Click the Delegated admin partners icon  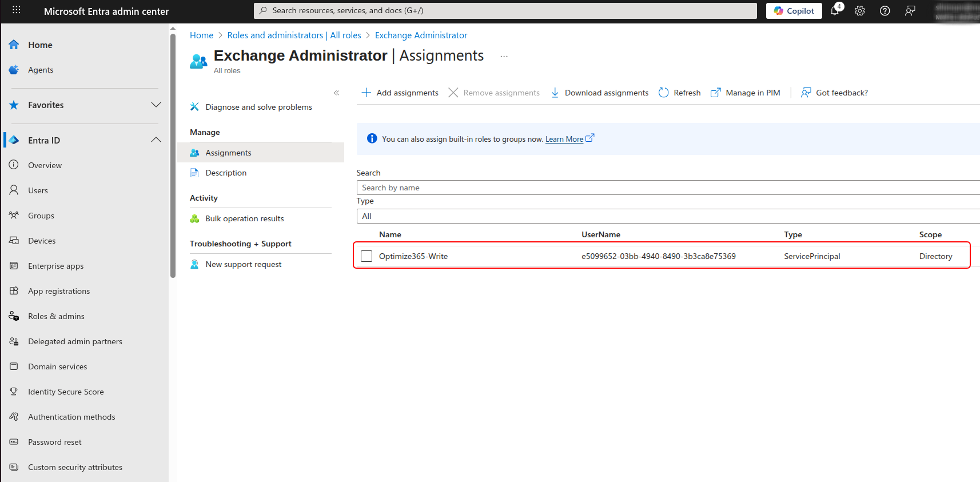[x=14, y=341]
